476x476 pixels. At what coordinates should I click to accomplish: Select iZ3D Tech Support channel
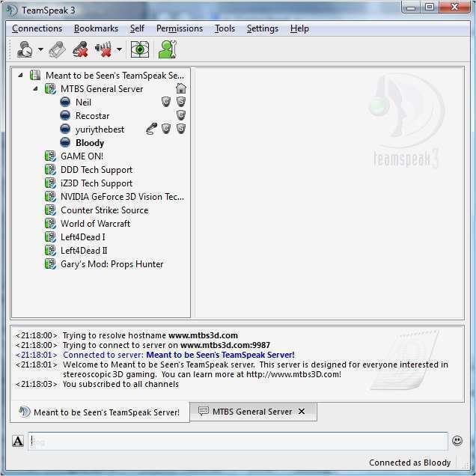pos(97,183)
